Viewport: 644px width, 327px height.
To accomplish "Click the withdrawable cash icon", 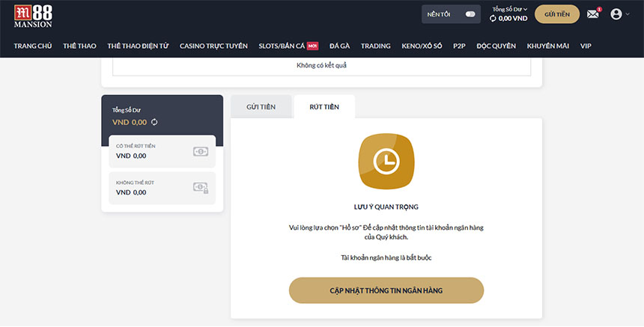I will (x=200, y=151).
